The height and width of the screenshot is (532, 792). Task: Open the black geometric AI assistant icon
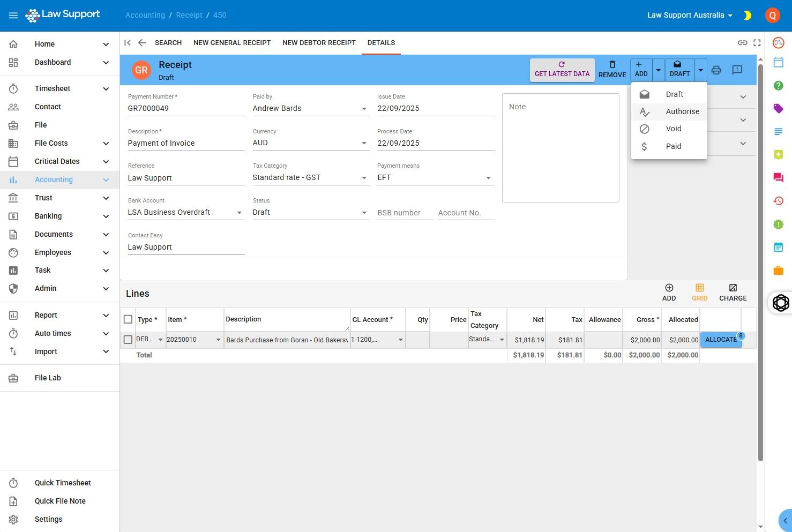(x=781, y=303)
